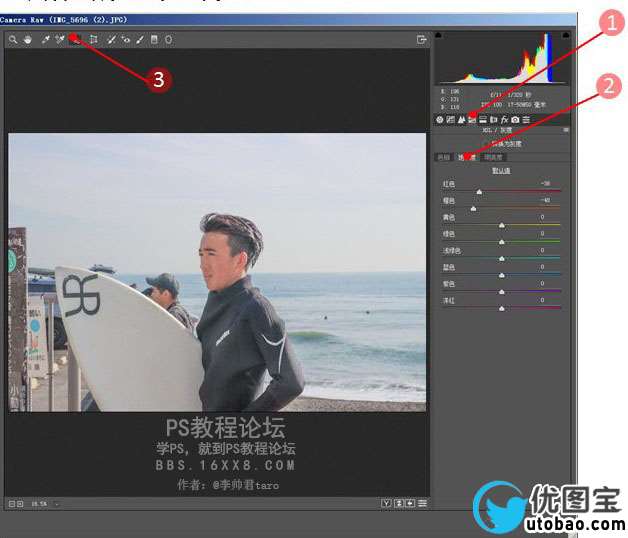628x538 pixels.
Task: Click the Default link above sliders
Action: (501, 171)
